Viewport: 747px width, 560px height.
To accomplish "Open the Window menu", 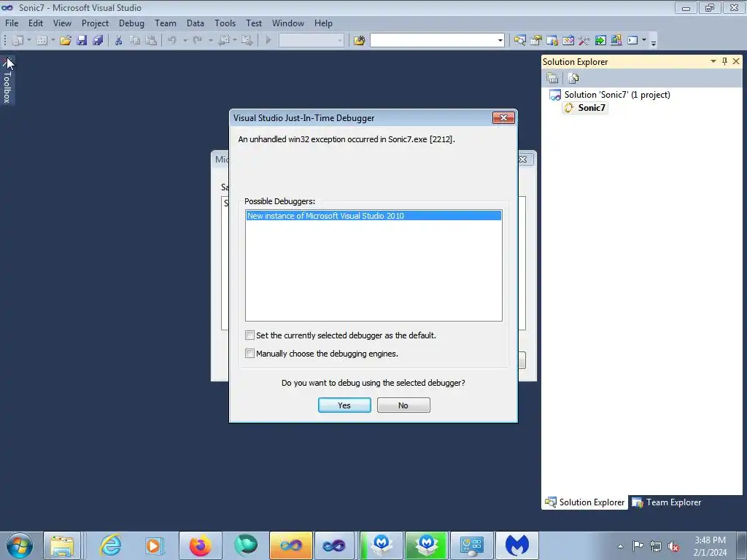I will pos(287,23).
